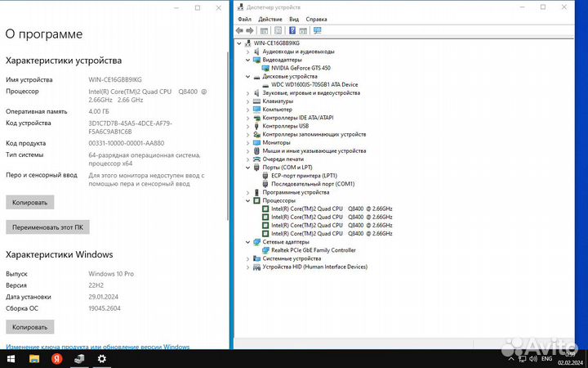Click the Windows 10 Pro edition value
The height and width of the screenshot is (368, 588).
tap(111, 274)
